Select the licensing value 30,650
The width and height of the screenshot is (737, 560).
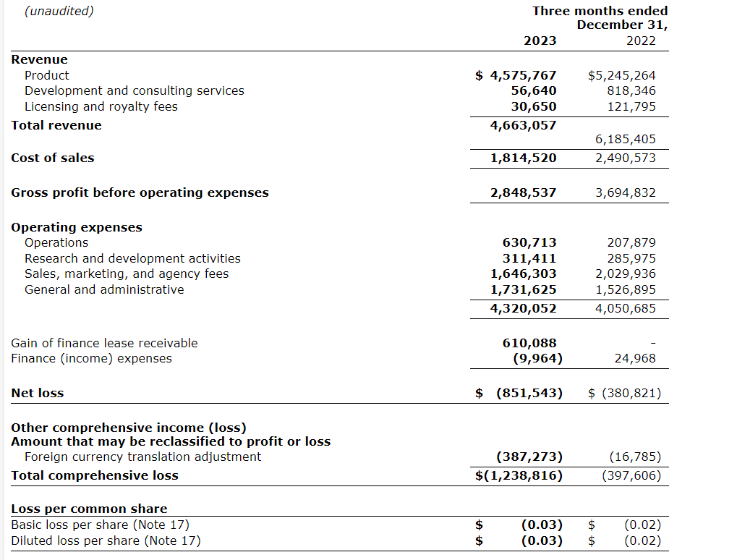[534, 107]
